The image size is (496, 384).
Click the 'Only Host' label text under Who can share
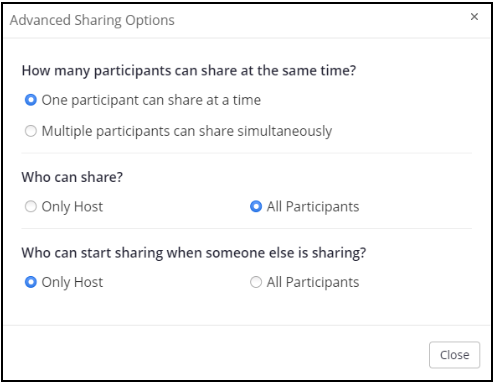72,207
